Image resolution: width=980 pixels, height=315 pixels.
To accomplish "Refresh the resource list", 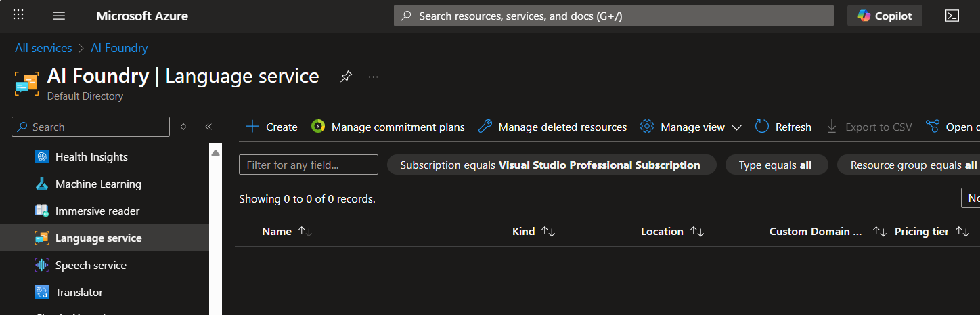I will [x=783, y=127].
